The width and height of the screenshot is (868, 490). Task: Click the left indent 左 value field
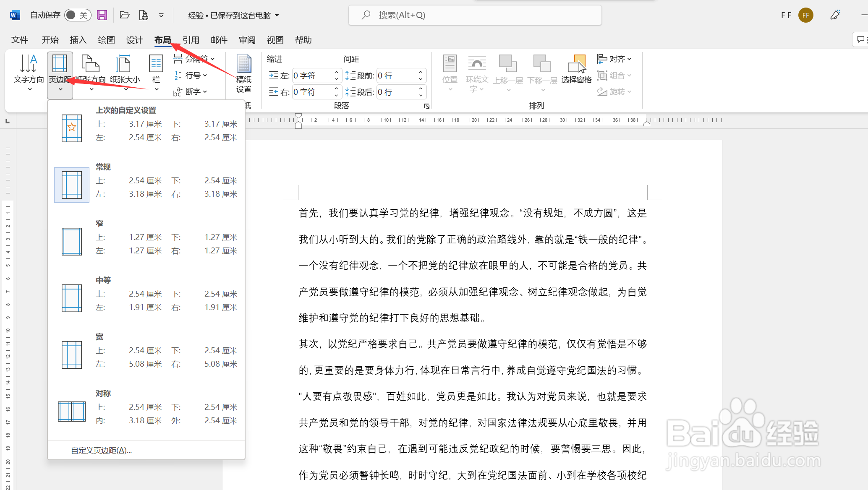(x=313, y=76)
